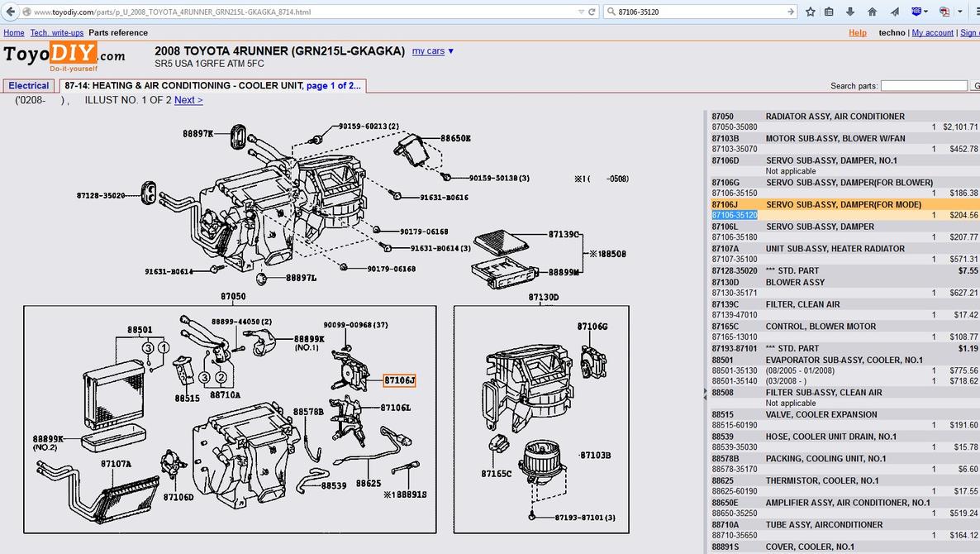Open the orange Help link
This screenshot has height=554, width=980.
pos(858,32)
